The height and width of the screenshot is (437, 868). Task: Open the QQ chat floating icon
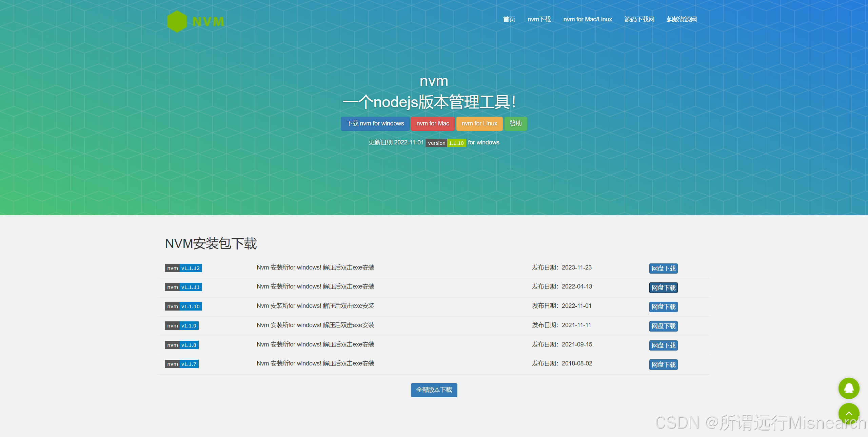[x=849, y=388]
